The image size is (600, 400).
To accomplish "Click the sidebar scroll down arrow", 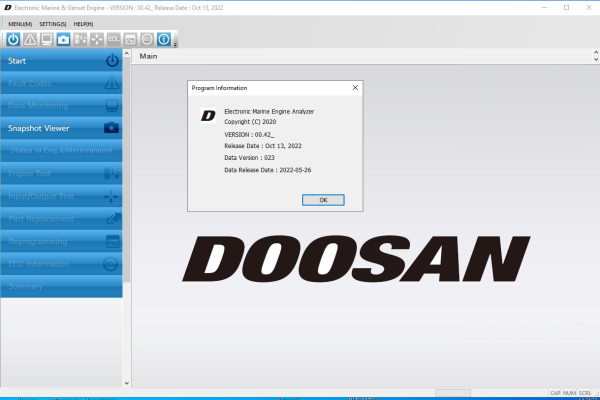I will [127, 383].
